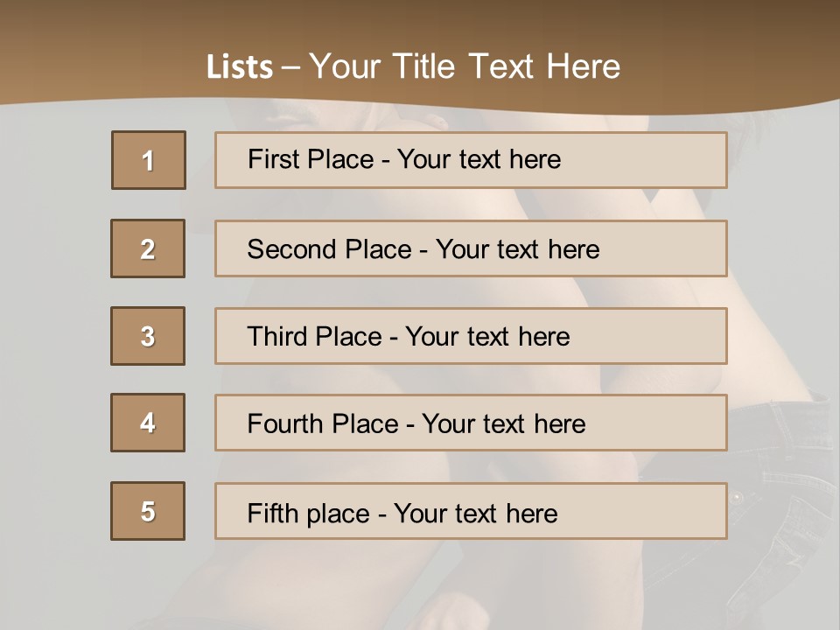Select the 'Your Title Text Here' heading text
Screen dimensions: 840x630
465,66
